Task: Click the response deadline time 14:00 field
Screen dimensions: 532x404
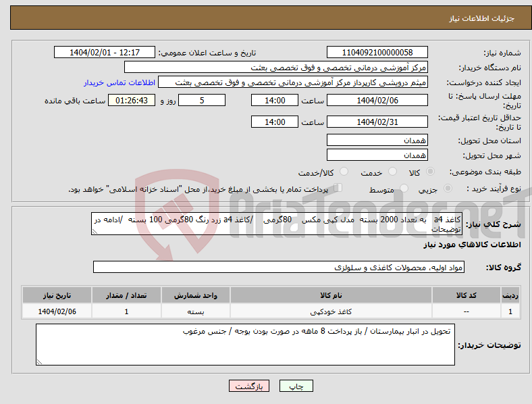Action: (275, 100)
